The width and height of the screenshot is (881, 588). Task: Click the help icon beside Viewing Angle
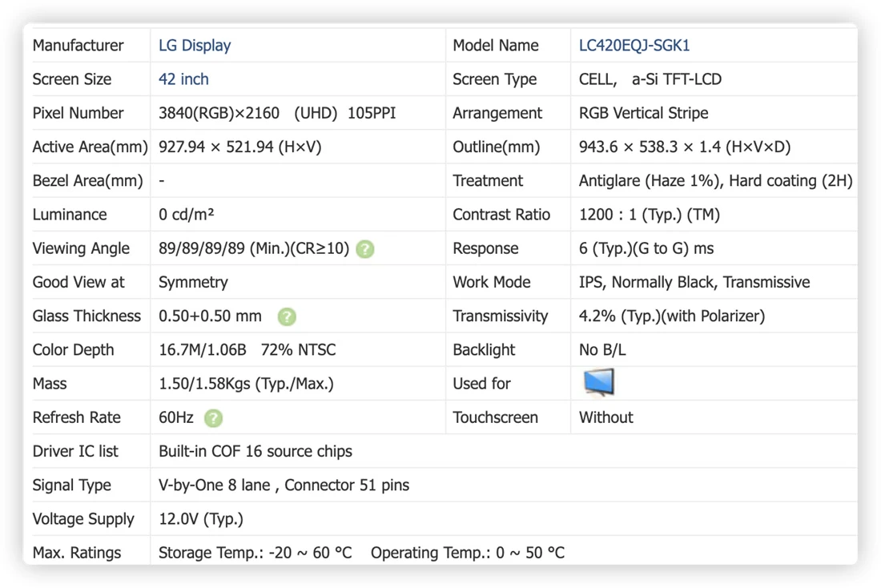coord(365,249)
